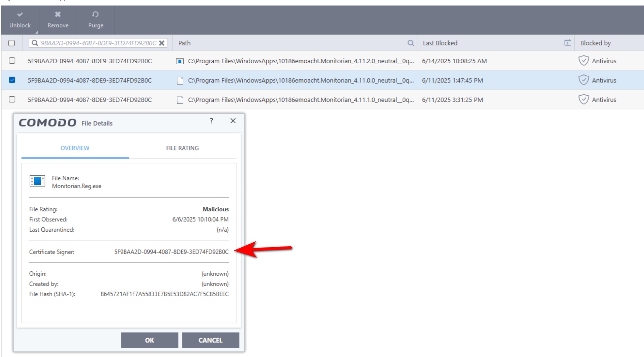Toggle the select-all header checkbox

(x=12, y=43)
